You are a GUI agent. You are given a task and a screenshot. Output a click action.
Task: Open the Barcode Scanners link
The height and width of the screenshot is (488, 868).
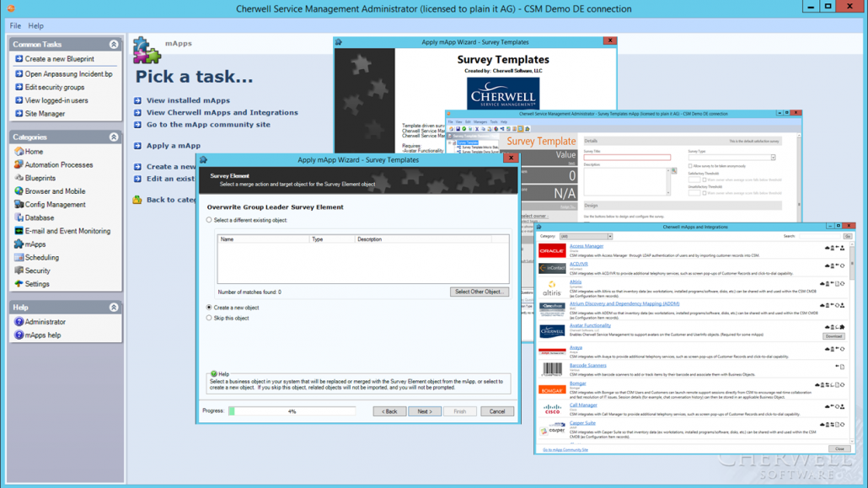tap(588, 366)
